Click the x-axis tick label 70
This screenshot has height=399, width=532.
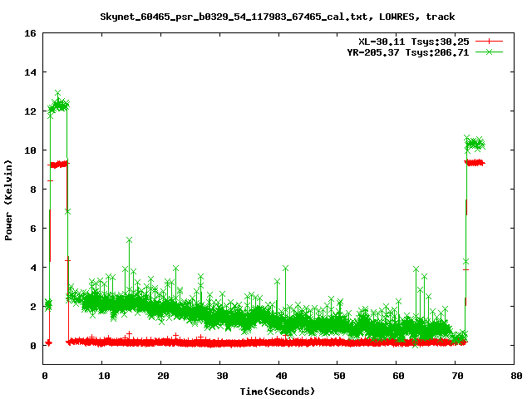[458, 376]
